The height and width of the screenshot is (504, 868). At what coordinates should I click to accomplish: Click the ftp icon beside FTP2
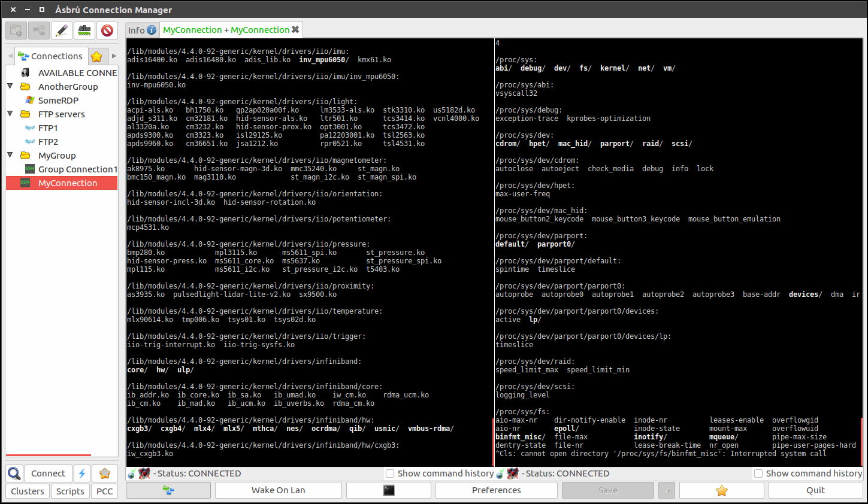pos(29,141)
